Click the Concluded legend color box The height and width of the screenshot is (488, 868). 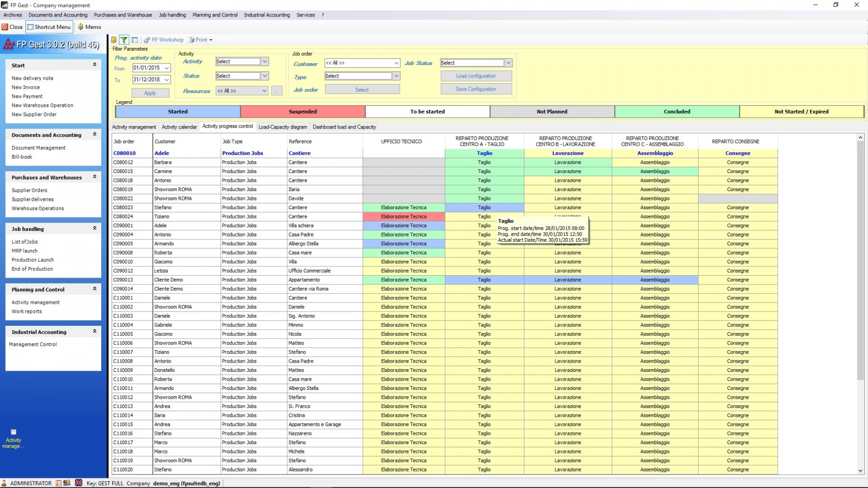point(677,112)
